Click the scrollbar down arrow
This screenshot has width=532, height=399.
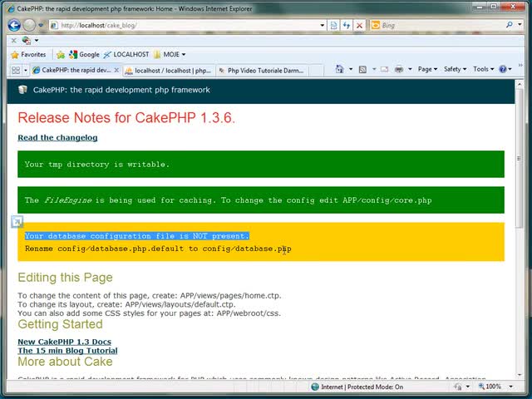click(519, 375)
